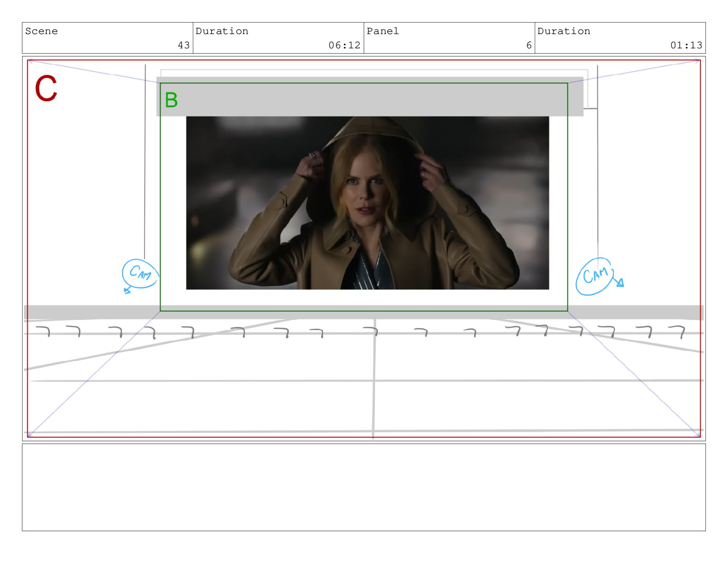Select panel number 6
The height and width of the screenshot is (564, 728).
[529, 45]
